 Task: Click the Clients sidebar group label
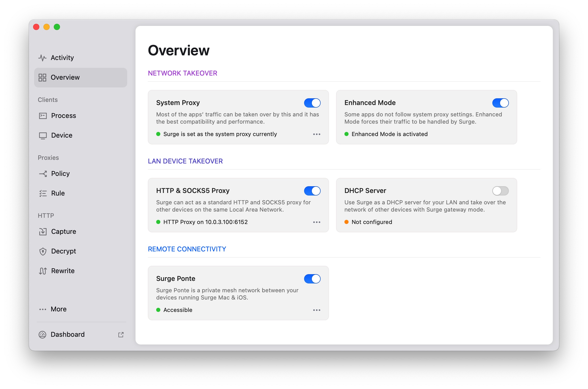pyautogui.click(x=48, y=100)
